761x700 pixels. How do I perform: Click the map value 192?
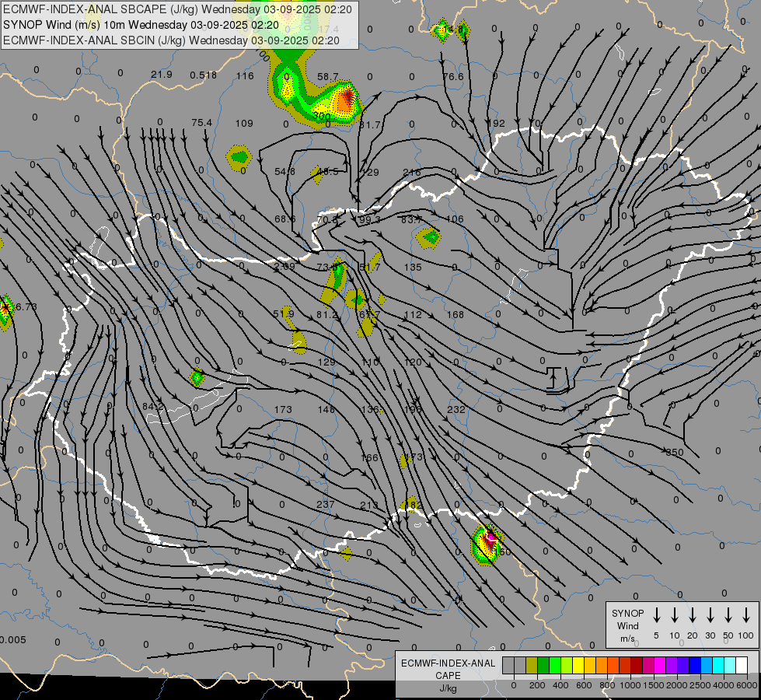pos(496,124)
